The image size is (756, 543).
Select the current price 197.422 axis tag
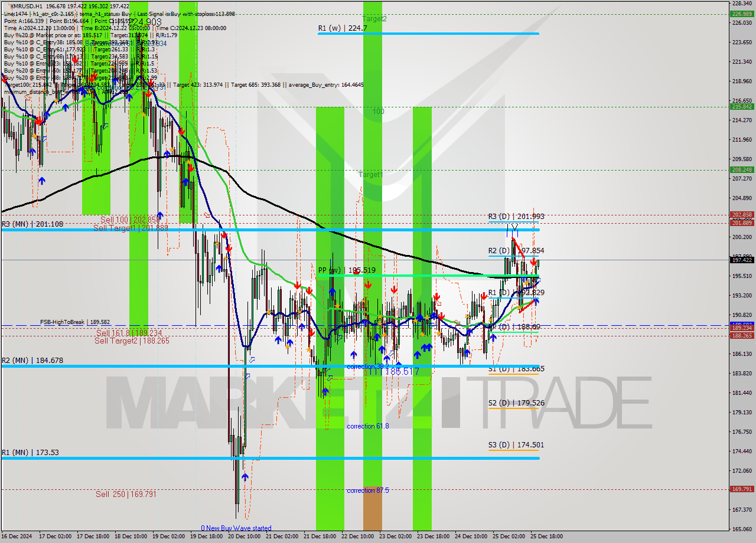click(x=742, y=260)
